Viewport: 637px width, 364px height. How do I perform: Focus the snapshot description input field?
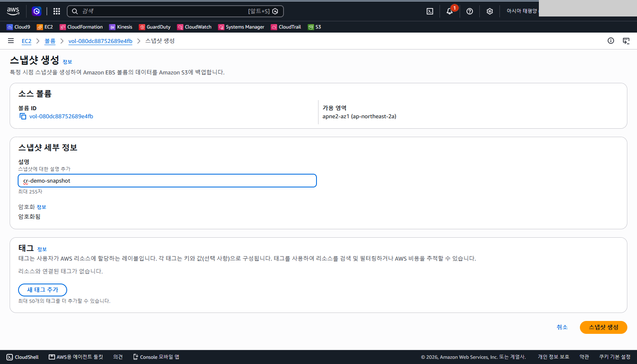167,181
